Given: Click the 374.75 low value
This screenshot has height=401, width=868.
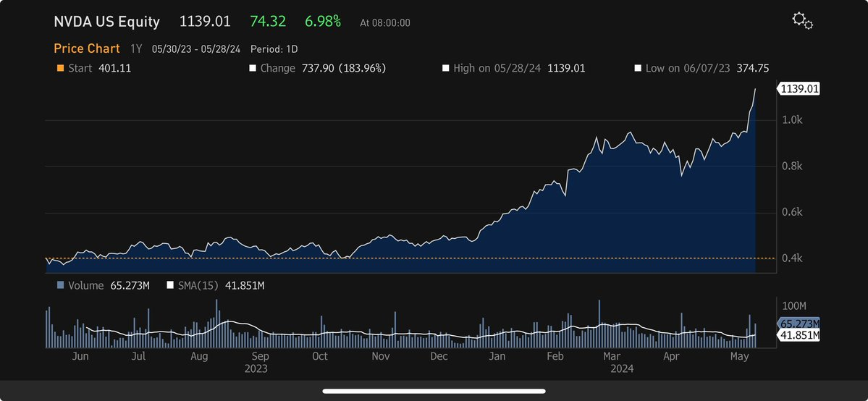Looking at the screenshot, I should click(753, 69).
